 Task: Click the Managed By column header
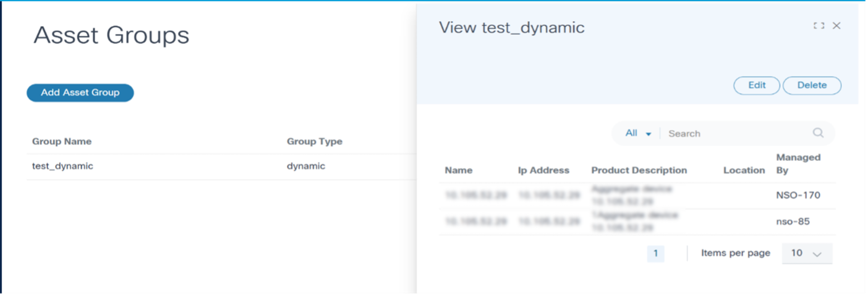(x=798, y=163)
